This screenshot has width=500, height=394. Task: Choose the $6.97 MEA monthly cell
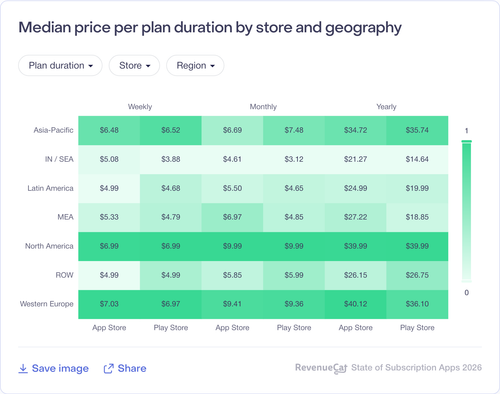coord(232,217)
